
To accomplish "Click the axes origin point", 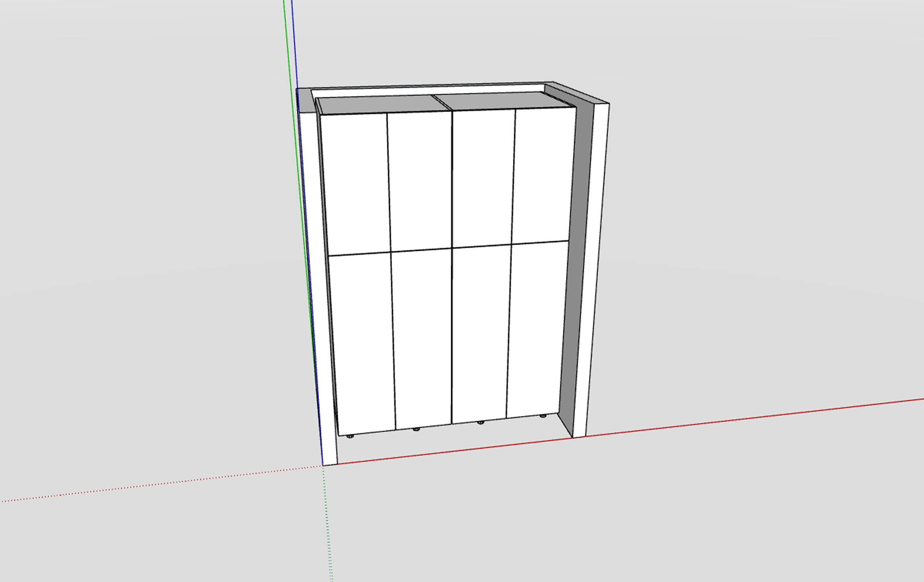I will [323, 465].
